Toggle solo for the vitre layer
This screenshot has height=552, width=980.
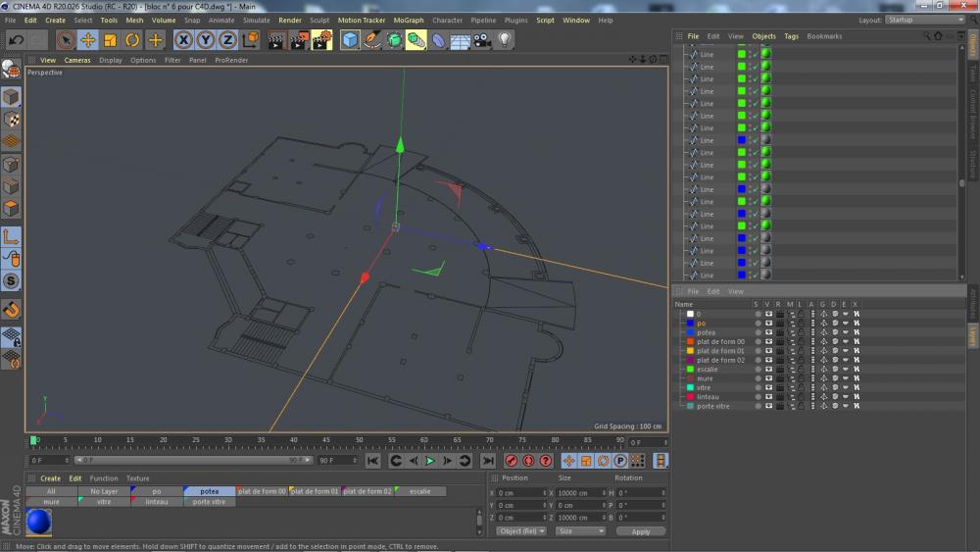(757, 387)
